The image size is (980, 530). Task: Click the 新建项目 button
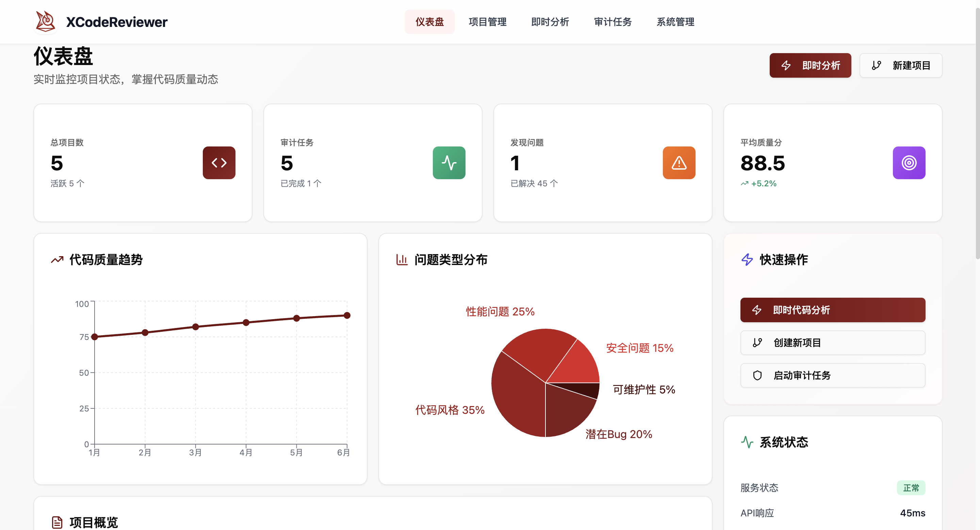[x=900, y=65]
